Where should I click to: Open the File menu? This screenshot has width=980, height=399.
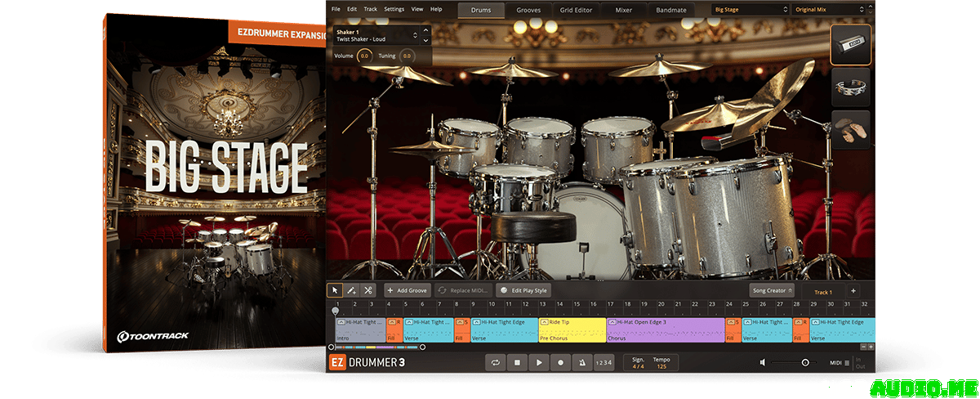[x=336, y=9]
